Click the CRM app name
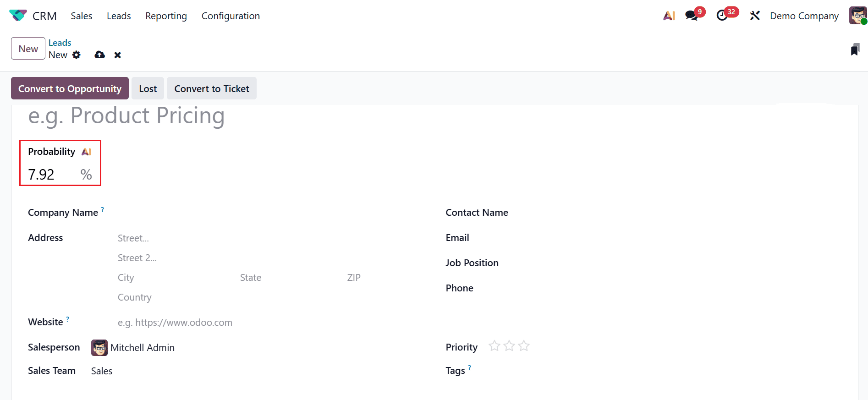The width and height of the screenshot is (868, 400). [44, 16]
